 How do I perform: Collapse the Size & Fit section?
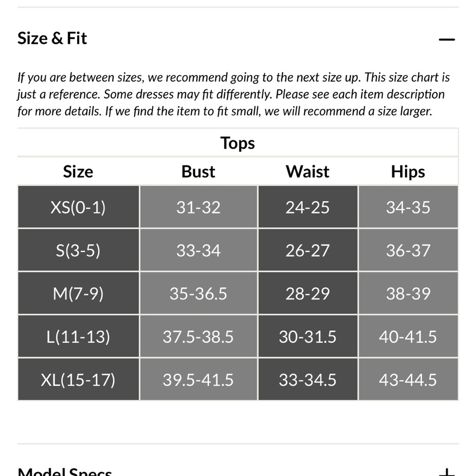coord(446,40)
